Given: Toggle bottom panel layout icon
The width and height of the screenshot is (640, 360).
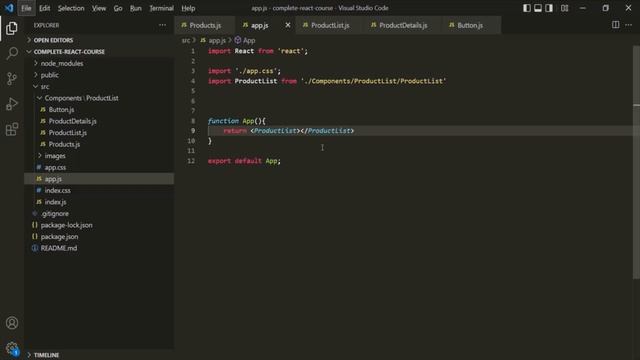Looking at the screenshot, I should (x=538, y=8).
